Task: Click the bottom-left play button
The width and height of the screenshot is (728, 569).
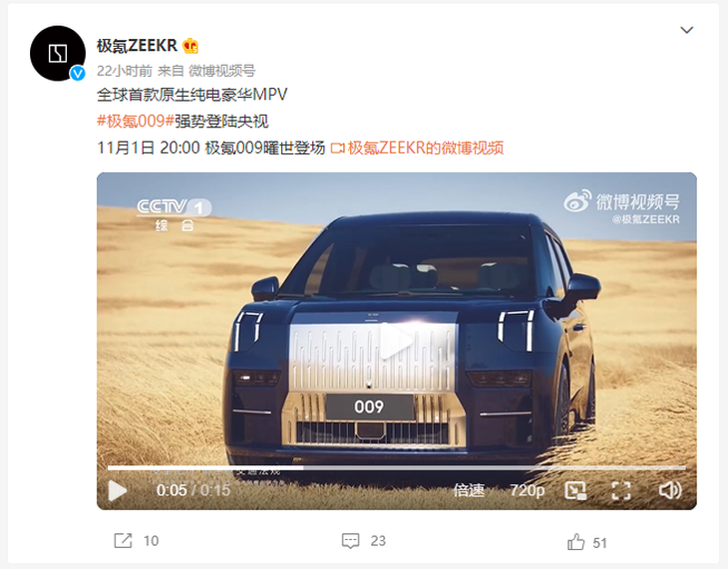Action: [117, 490]
